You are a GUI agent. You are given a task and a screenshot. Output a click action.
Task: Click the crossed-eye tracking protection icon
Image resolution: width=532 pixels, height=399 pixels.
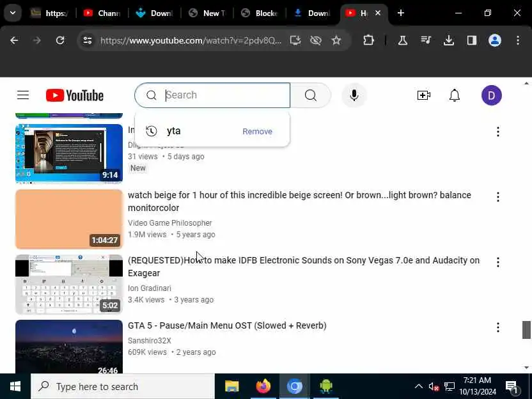[315, 40]
